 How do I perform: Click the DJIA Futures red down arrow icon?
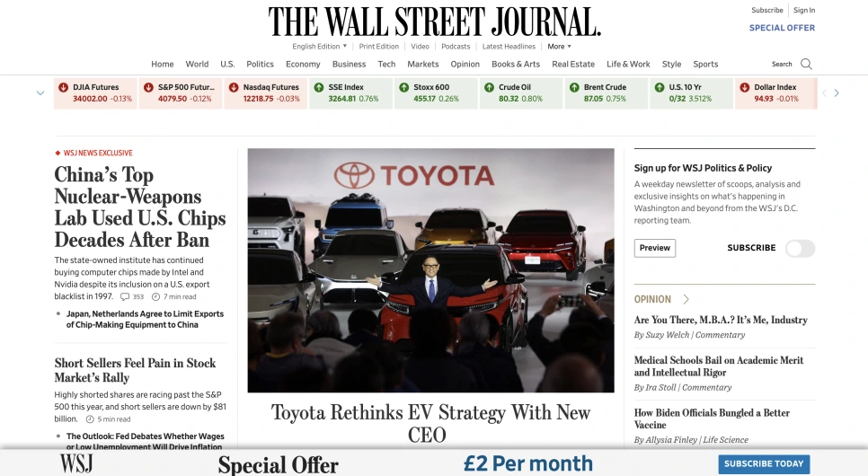point(64,87)
